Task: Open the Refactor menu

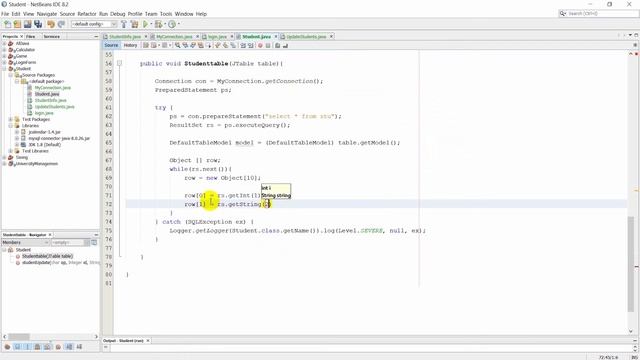Action: [87, 14]
